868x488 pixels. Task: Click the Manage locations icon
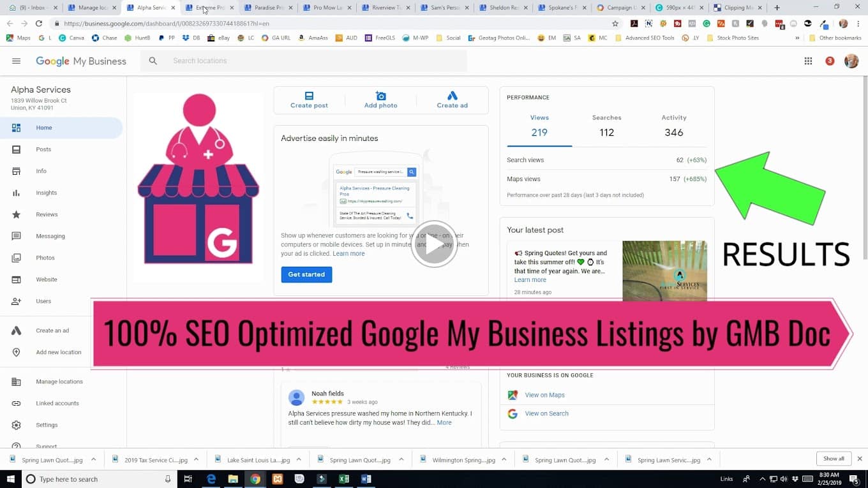[17, 381]
